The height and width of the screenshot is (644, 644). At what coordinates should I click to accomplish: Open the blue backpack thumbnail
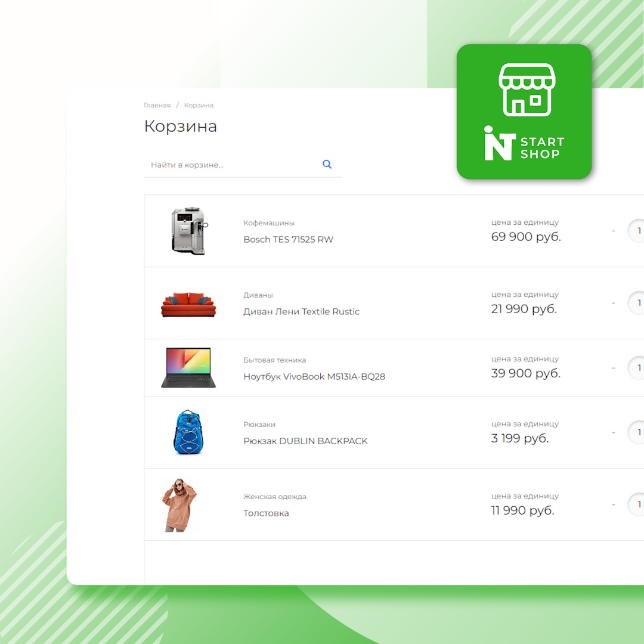click(x=188, y=432)
